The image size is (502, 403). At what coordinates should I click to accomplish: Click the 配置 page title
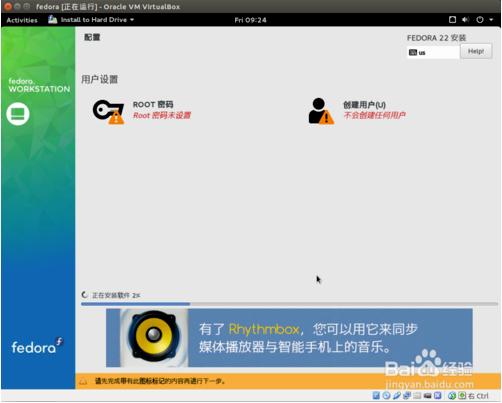pyautogui.click(x=92, y=37)
